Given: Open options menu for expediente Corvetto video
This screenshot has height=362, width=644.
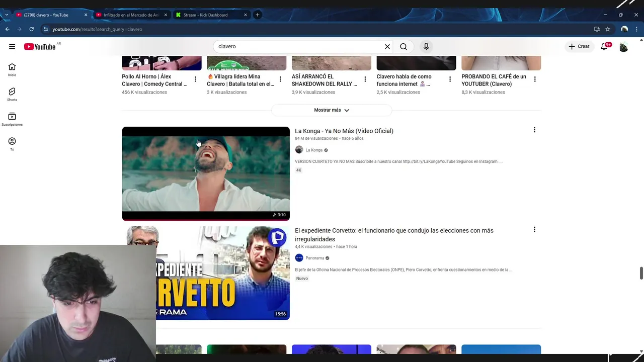Looking at the screenshot, I should tap(534, 230).
